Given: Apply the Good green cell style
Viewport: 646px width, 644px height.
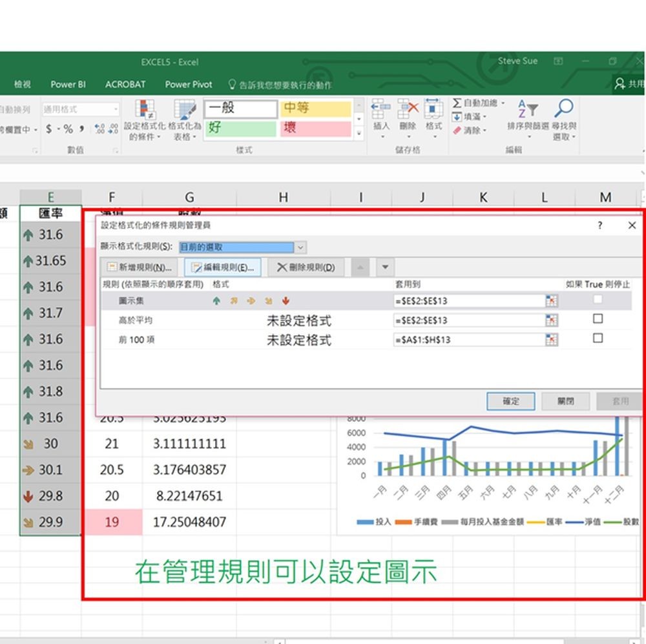Looking at the screenshot, I should click(240, 128).
